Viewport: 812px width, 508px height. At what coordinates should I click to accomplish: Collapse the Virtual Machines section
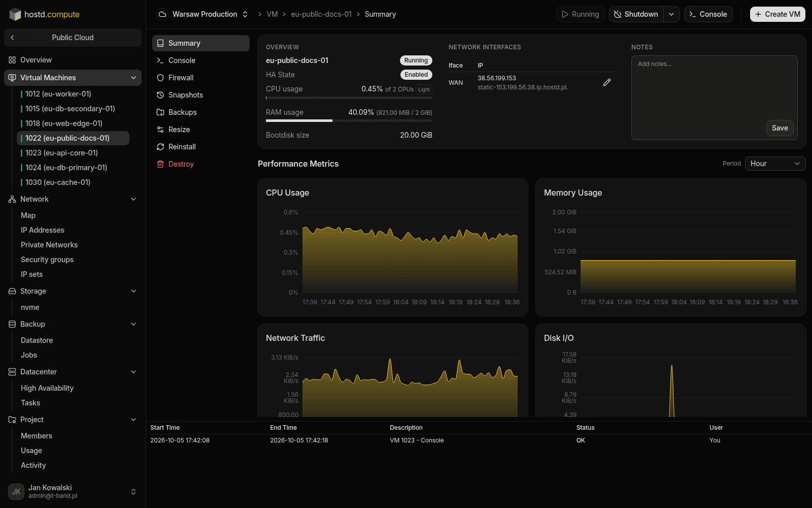pyautogui.click(x=133, y=78)
